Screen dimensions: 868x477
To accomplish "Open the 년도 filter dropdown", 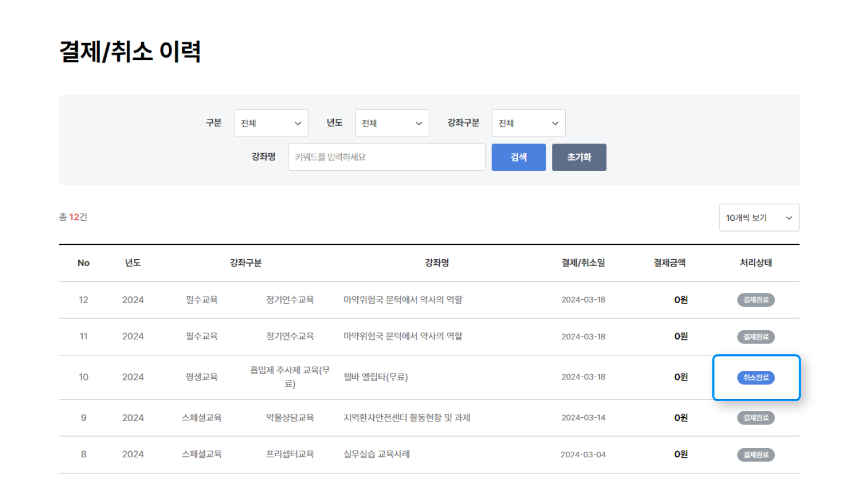I will click(392, 123).
